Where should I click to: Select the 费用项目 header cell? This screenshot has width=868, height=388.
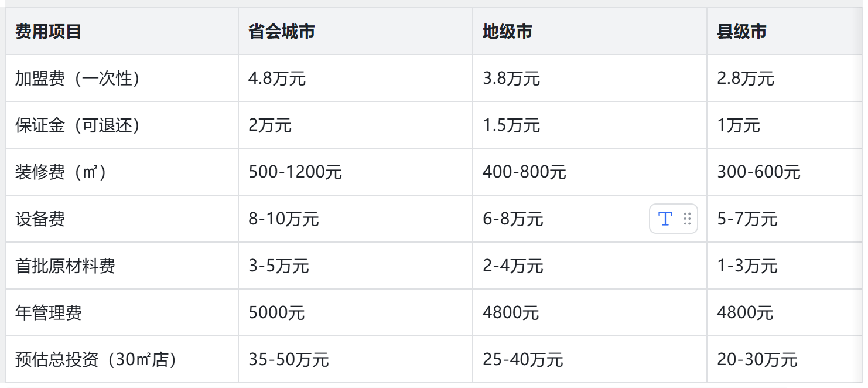pos(48,32)
